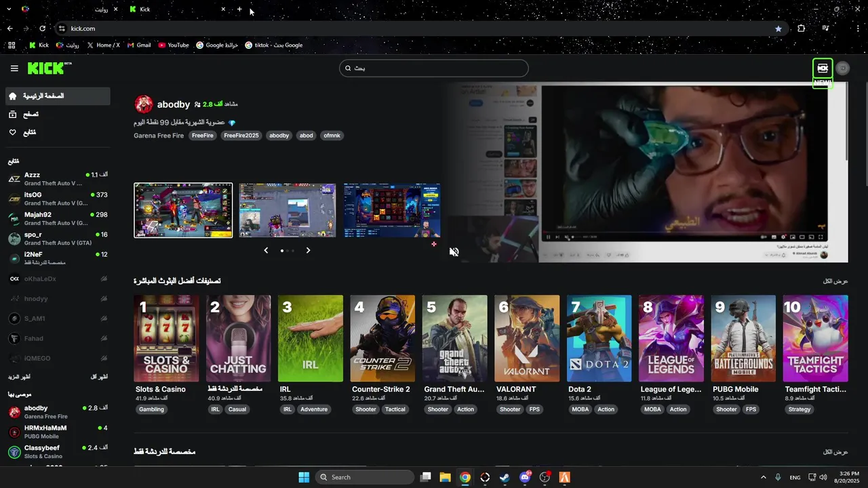Open Gmail bookmark in bookmarks bar
Viewport: 868px width, 488px height.
tap(139, 45)
